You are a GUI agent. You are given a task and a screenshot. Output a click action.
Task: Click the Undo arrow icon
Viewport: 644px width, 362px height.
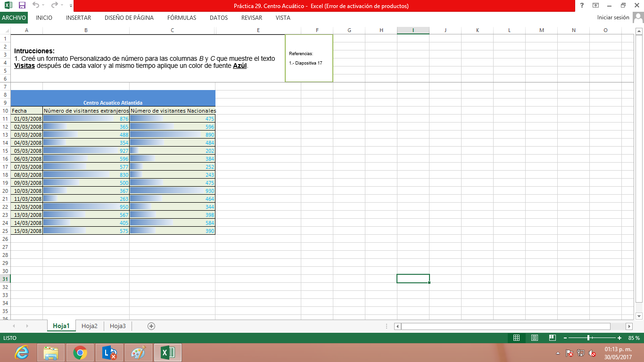[x=36, y=6]
